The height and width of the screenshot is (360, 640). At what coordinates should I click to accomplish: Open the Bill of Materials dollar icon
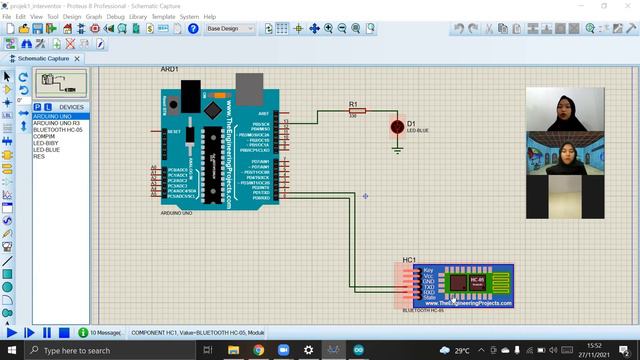coord(150,29)
